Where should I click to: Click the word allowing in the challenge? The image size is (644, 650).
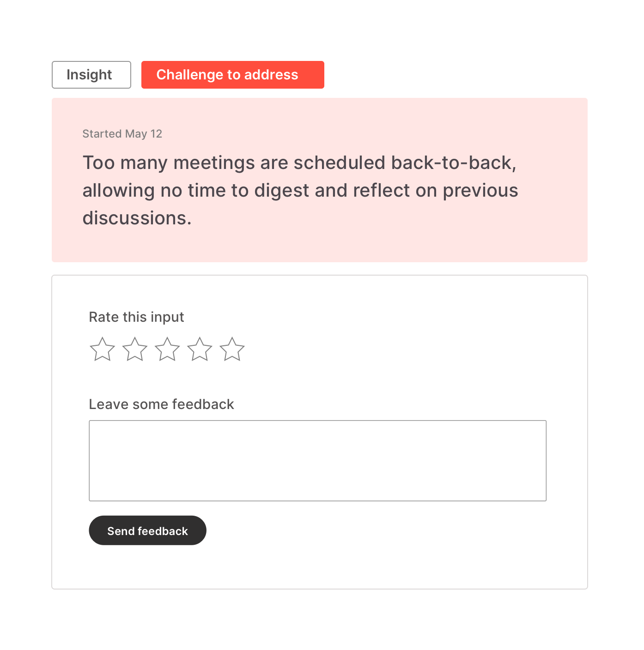pos(118,191)
